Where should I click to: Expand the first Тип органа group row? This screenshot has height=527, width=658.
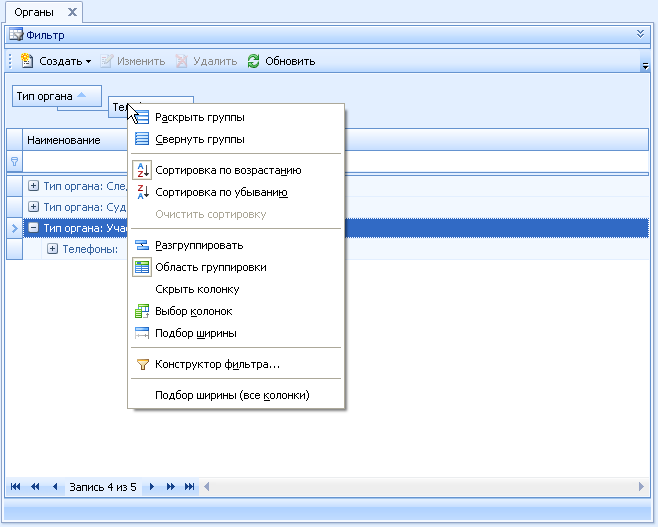[x=34, y=185]
